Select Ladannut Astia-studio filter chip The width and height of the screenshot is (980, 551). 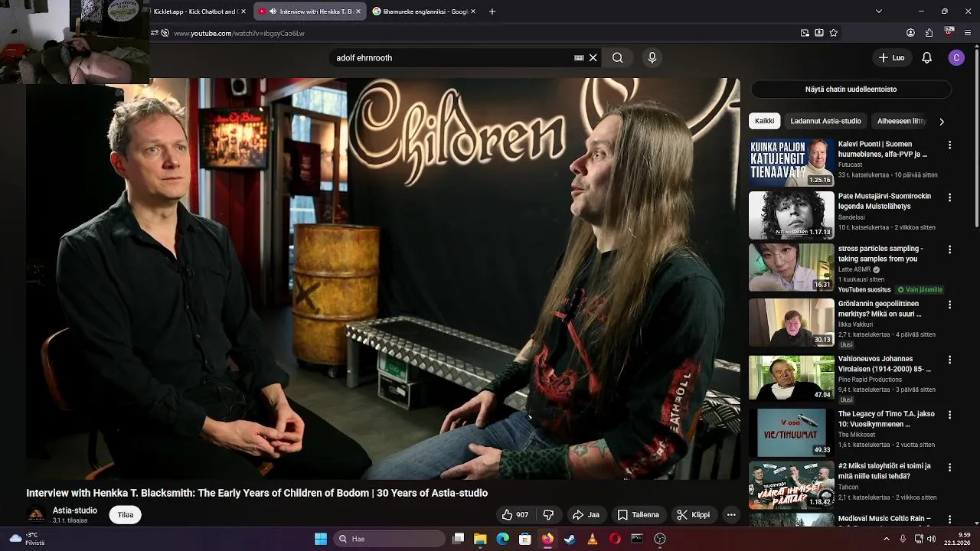(825, 121)
